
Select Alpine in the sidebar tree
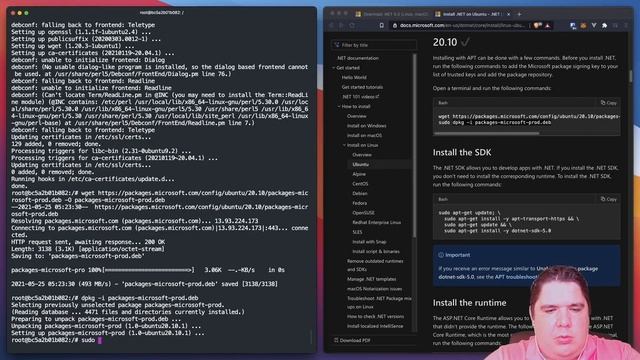tap(359, 174)
